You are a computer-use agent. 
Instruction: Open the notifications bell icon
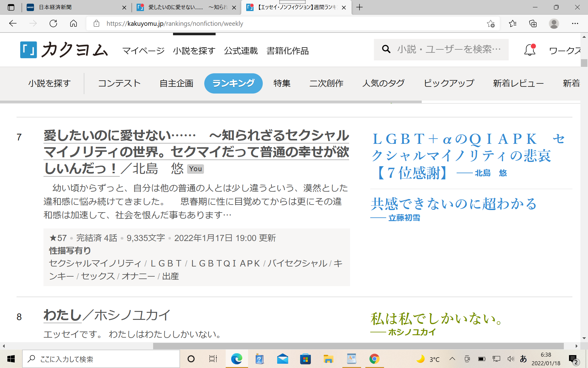click(530, 50)
